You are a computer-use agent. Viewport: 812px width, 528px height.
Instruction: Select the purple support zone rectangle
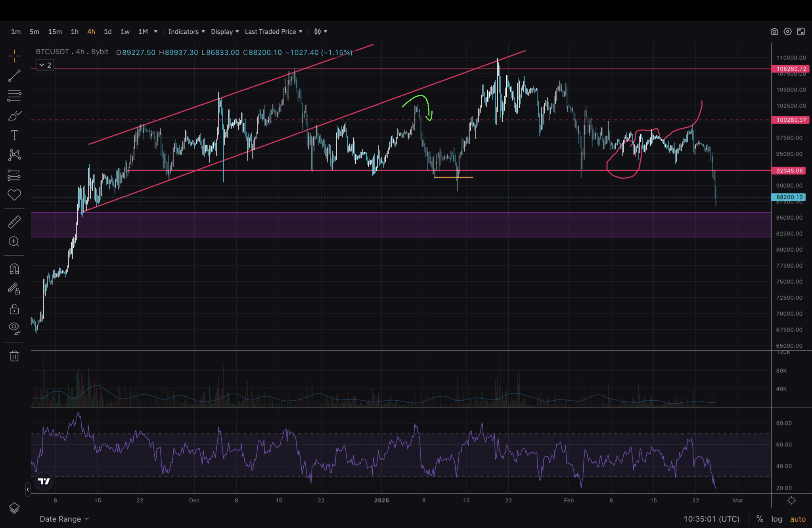pyautogui.click(x=401, y=225)
